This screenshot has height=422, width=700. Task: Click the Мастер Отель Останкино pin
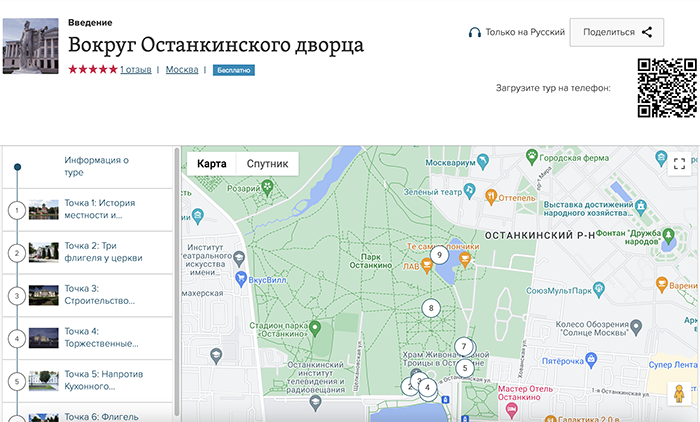[512, 409]
